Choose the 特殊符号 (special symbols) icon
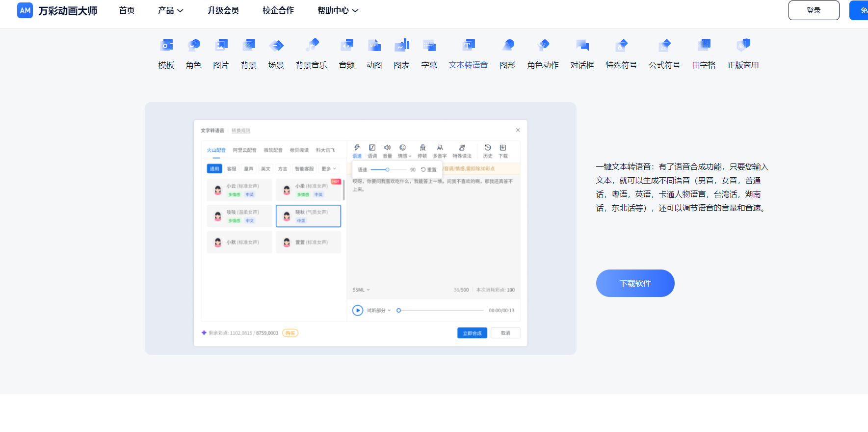 pyautogui.click(x=622, y=46)
